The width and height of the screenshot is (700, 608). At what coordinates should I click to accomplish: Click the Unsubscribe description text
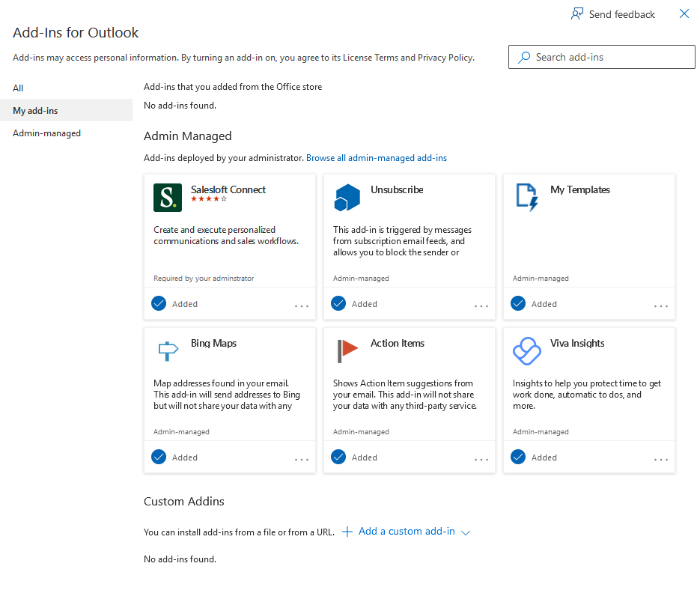[x=402, y=241]
